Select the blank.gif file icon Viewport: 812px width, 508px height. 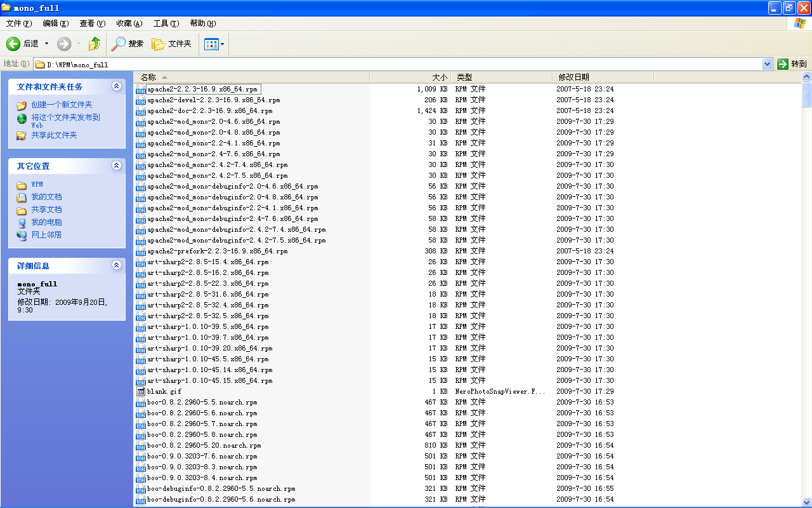click(141, 391)
